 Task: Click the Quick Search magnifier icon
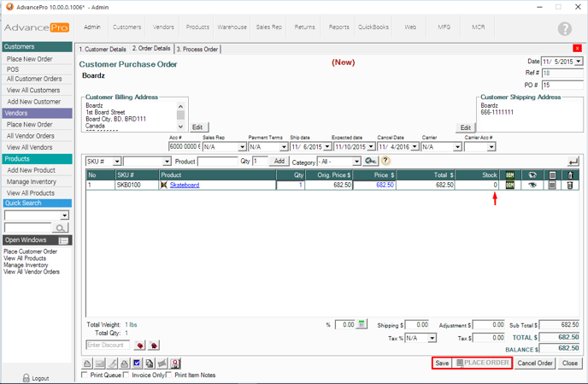coord(61,228)
